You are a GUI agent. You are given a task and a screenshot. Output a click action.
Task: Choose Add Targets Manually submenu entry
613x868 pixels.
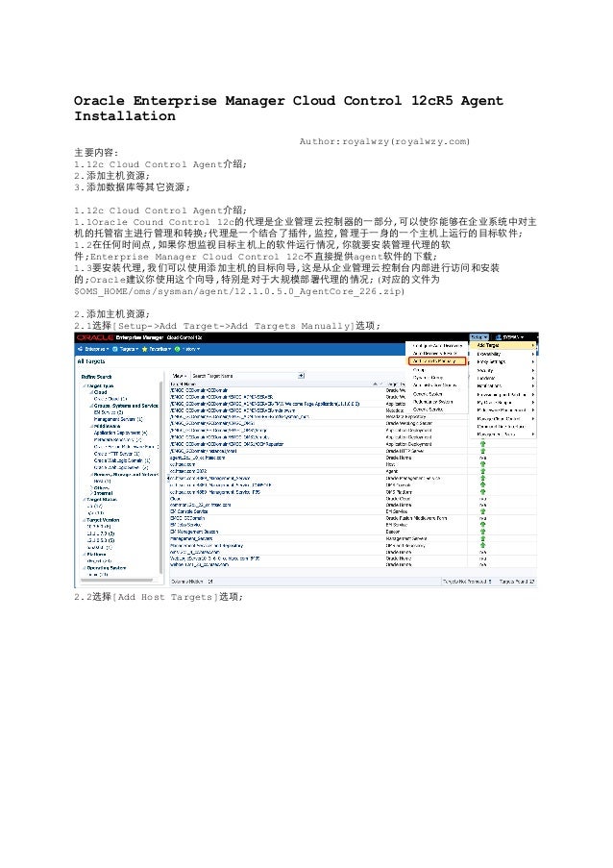pyautogui.click(x=437, y=360)
